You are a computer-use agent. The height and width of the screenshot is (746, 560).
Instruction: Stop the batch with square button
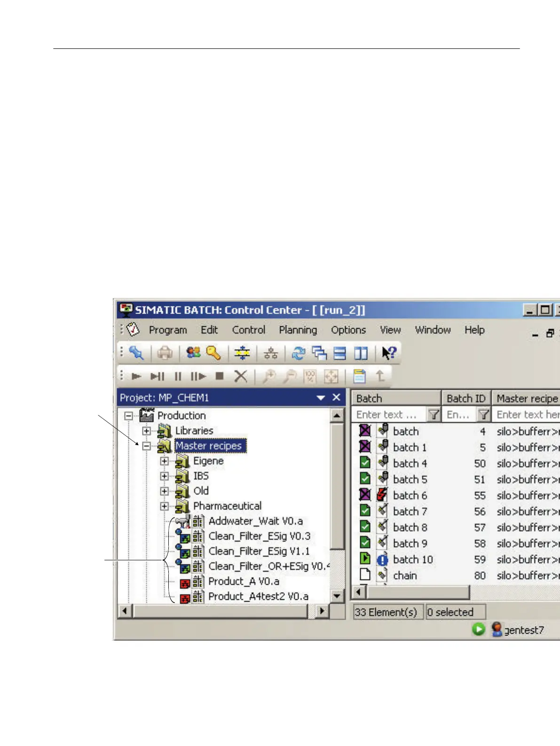[220, 376]
